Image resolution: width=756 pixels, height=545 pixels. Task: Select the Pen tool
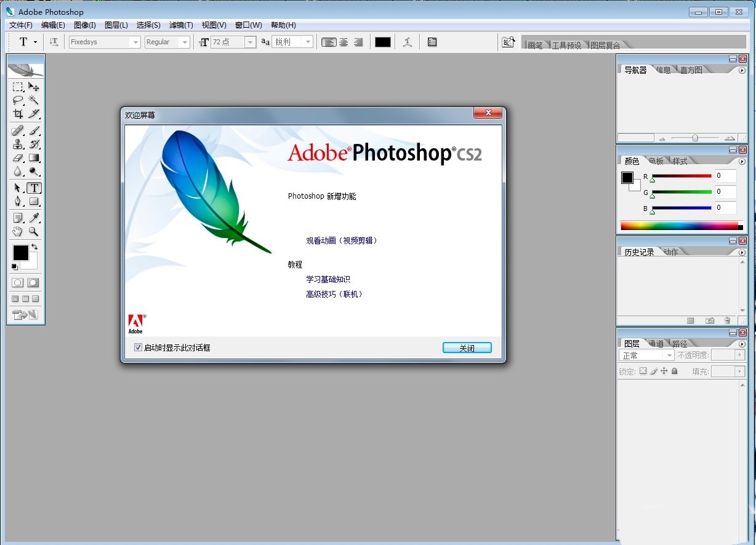tap(18, 201)
